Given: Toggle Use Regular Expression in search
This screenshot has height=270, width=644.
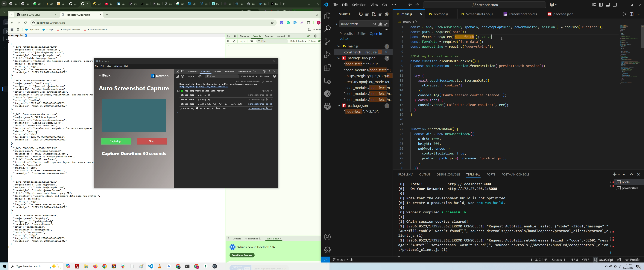Looking at the screenshot, I should [x=386, y=24].
